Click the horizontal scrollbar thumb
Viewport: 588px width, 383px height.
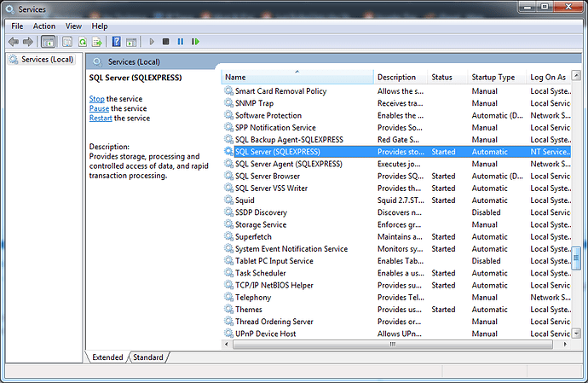click(393, 344)
